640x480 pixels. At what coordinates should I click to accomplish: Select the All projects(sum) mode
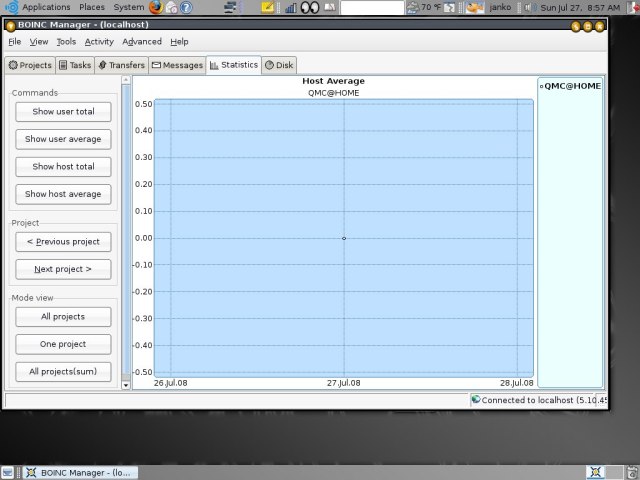tap(63, 371)
